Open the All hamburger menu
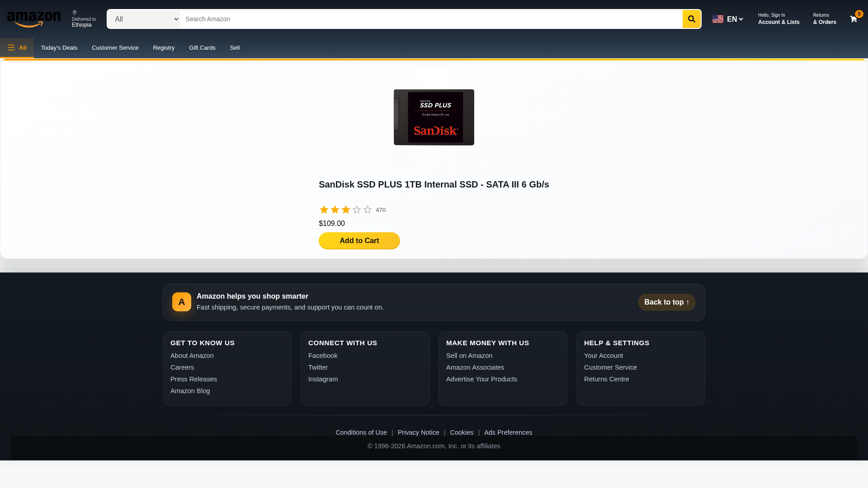The width and height of the screenshot is (868, 488). click(17, 47)
